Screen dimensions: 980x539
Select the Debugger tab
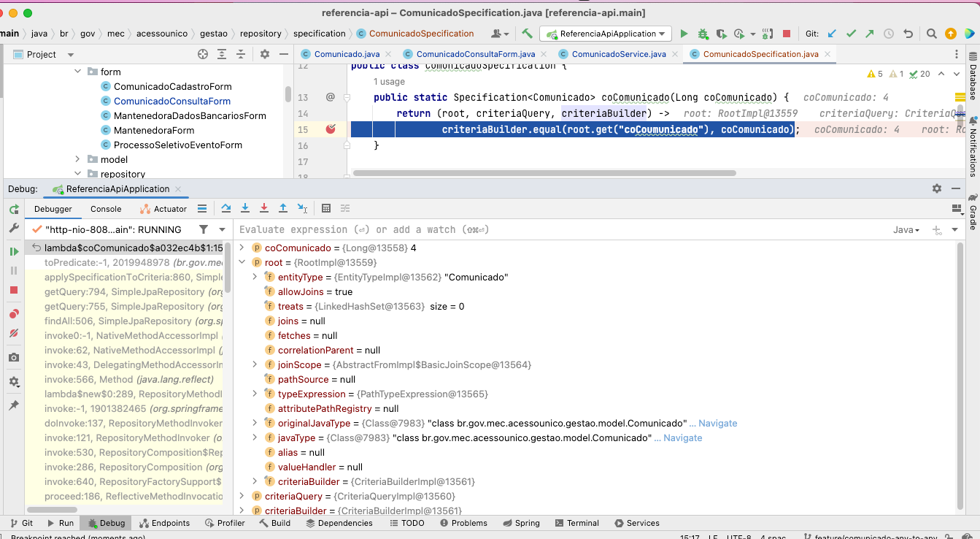[54, 209]
